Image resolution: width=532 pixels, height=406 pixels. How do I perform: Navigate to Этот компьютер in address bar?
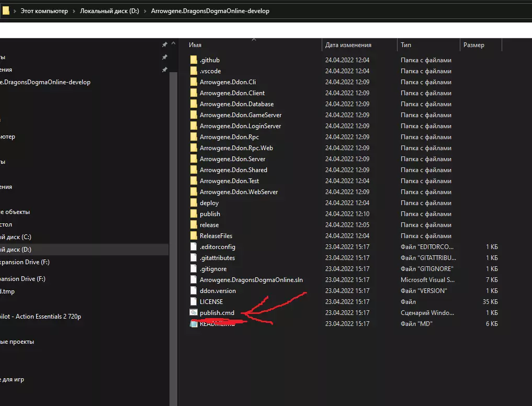(44, 11)
